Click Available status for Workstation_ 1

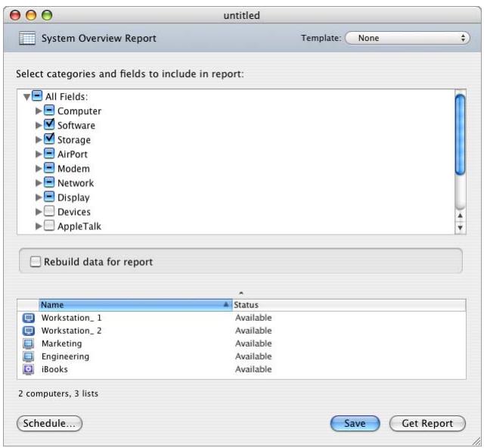pos(253,318)
